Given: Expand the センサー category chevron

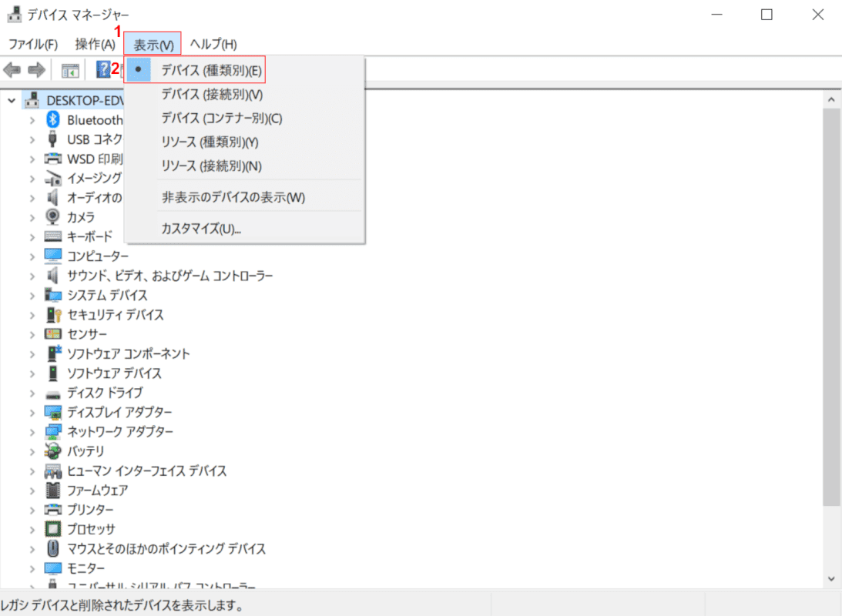Looking at the screenshot, I should coord(32,334).
